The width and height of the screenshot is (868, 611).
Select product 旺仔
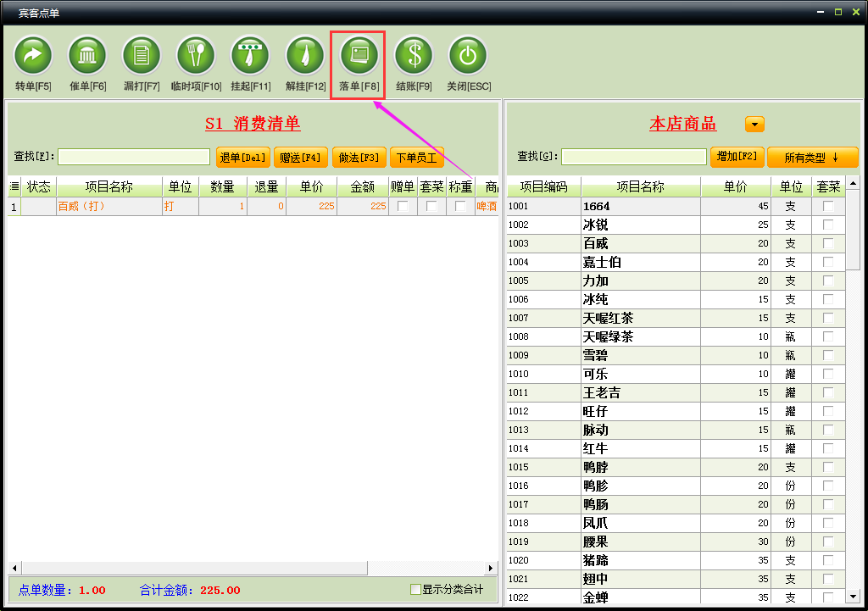(596, 411)
